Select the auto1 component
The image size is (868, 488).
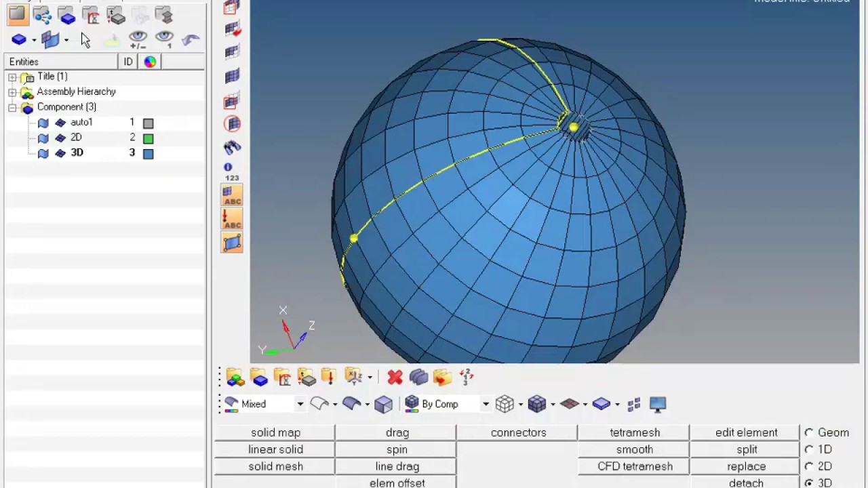tap(81, 122)
